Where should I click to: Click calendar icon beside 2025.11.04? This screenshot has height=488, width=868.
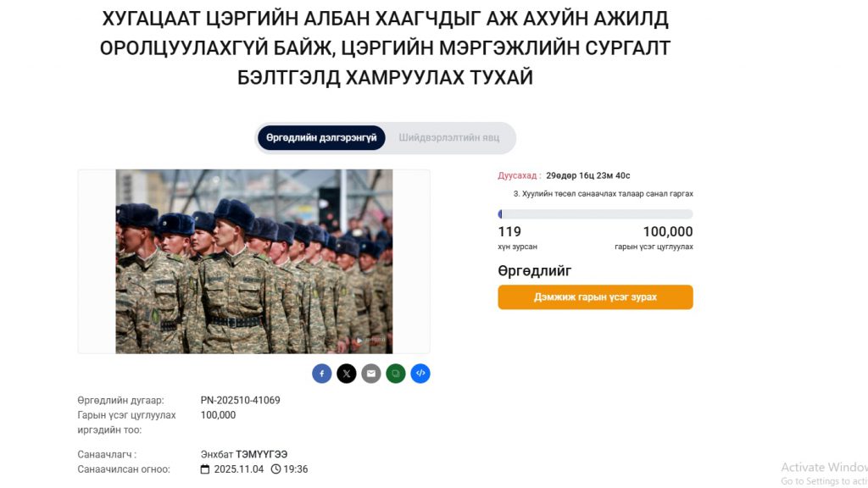coord(205,469)
